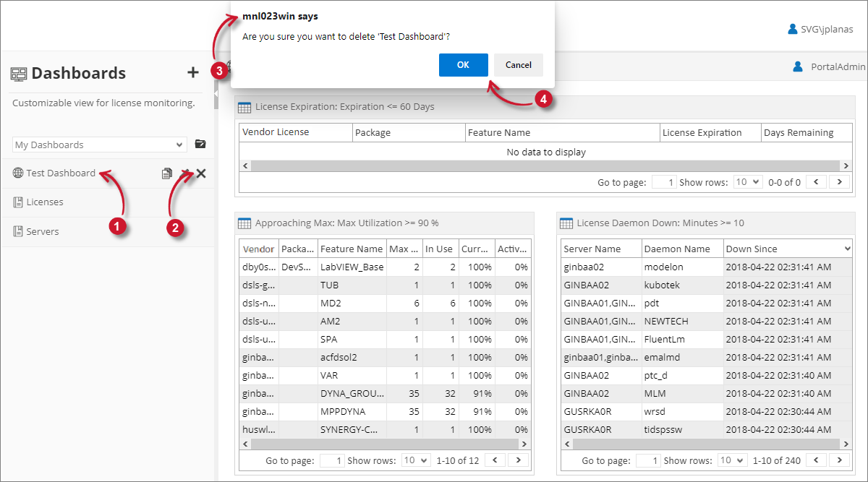
Task: Select the kubotek daemon cell
Action: pos(682,285)
